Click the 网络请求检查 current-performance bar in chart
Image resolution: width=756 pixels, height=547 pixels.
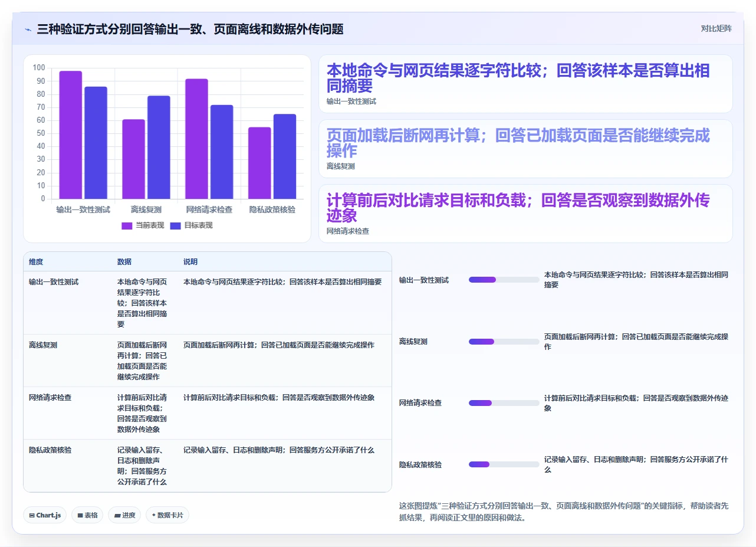197,139
